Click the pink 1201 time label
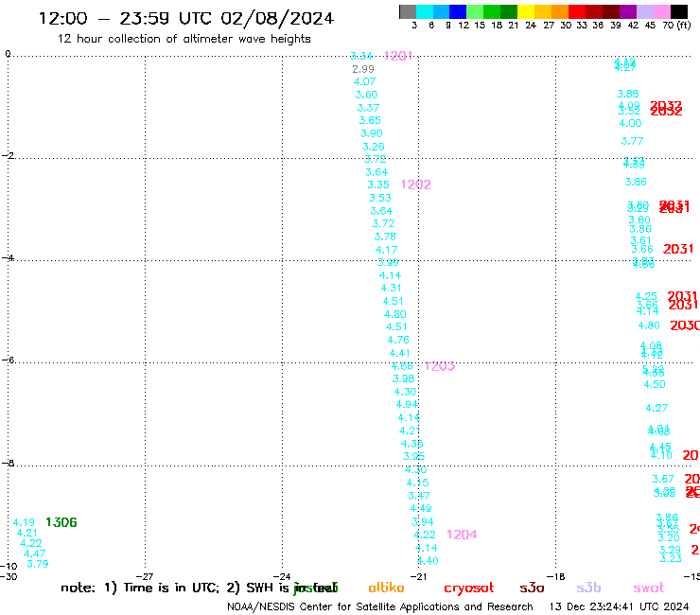The image size is (700, 615). coord(398,56)
